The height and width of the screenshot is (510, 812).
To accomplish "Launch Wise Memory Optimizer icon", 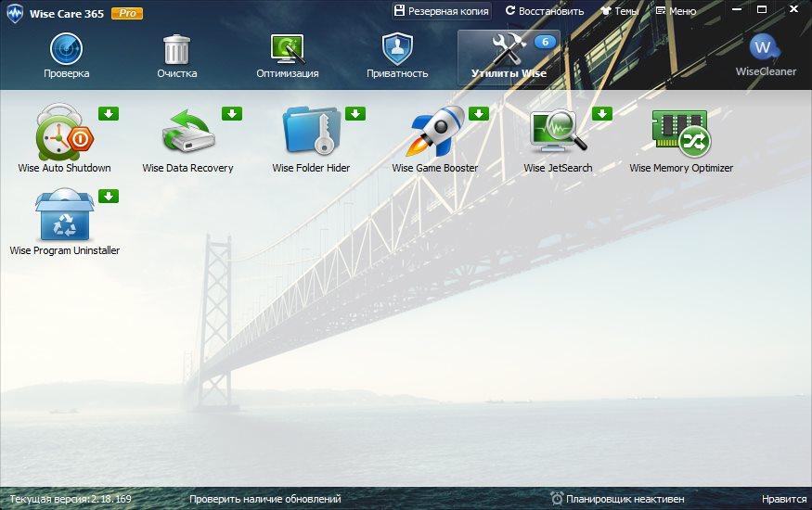I will (x=681, y=134).
